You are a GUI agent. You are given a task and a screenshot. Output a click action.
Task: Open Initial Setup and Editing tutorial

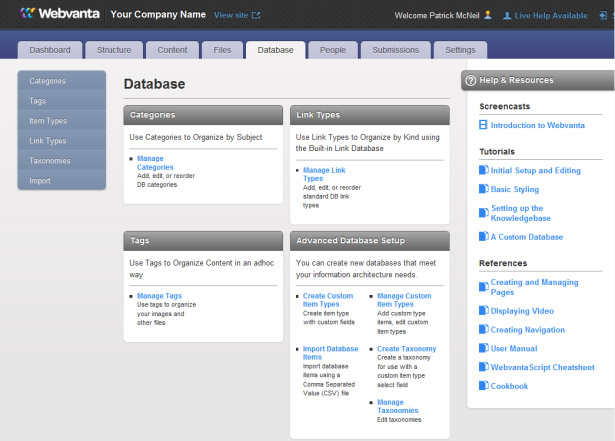pyautogui.click(x=535, y=170)
